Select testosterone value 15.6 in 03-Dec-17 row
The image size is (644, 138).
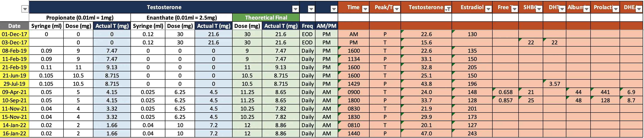point(426,42)
